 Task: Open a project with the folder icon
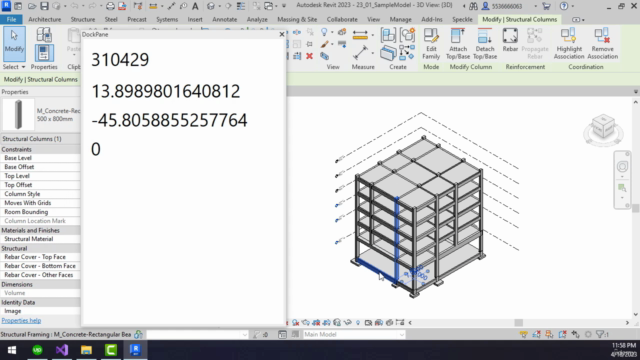click(x=32, y=6)
